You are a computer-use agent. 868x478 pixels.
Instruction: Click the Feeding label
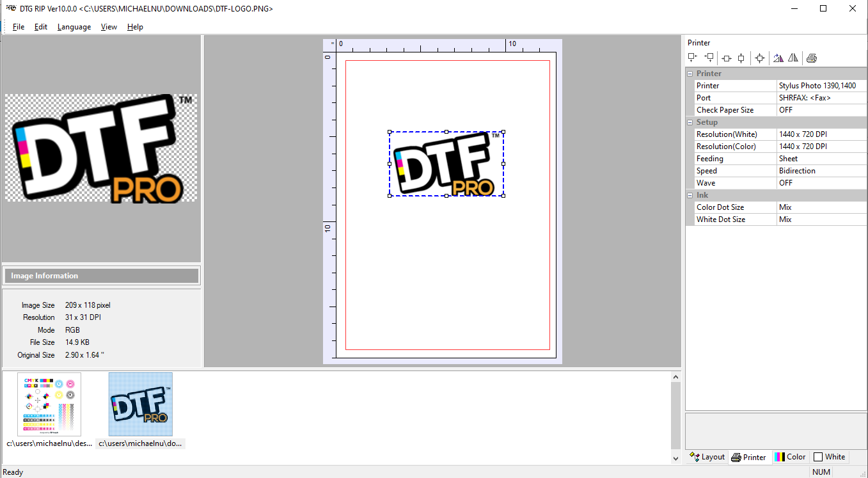[736, 159]
